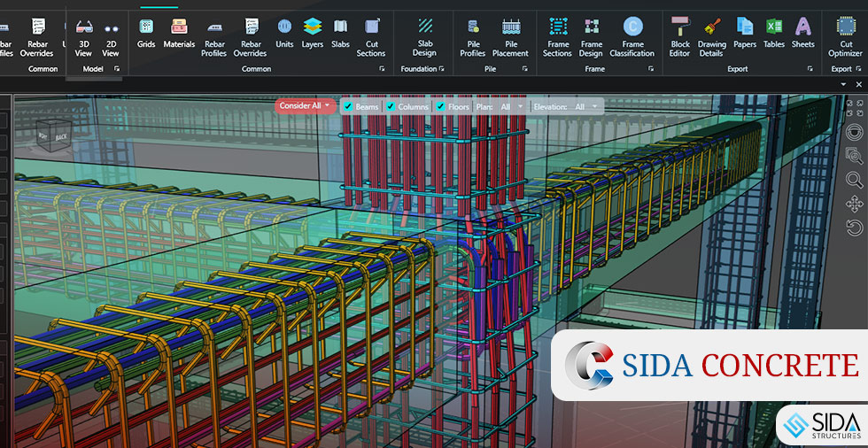Viewport: 868px width, 448px height.
Task: Open Frame Design
Action: coord(592,37)
